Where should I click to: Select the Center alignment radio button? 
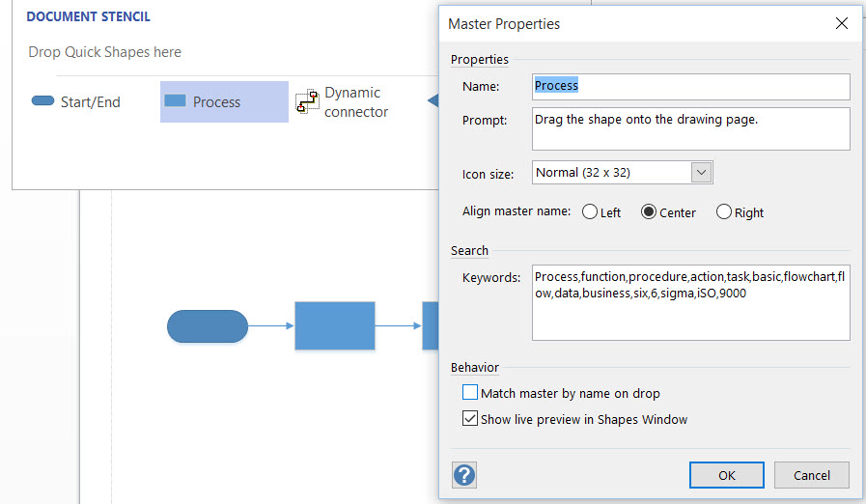tap(649, 211)
